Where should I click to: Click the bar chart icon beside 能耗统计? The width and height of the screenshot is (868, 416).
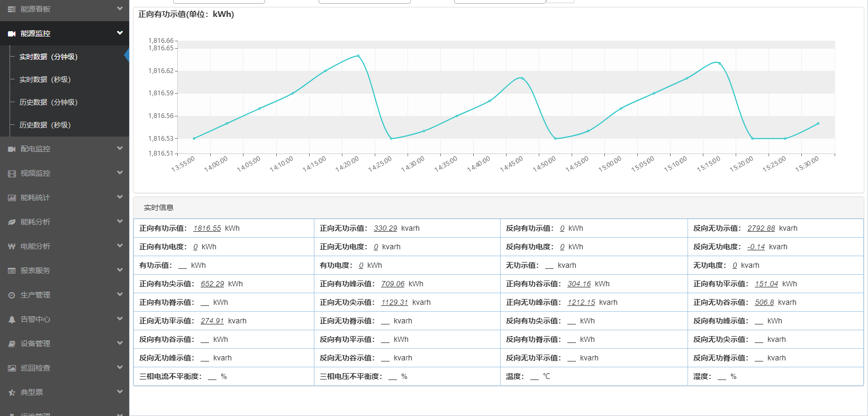coord(12,198)
